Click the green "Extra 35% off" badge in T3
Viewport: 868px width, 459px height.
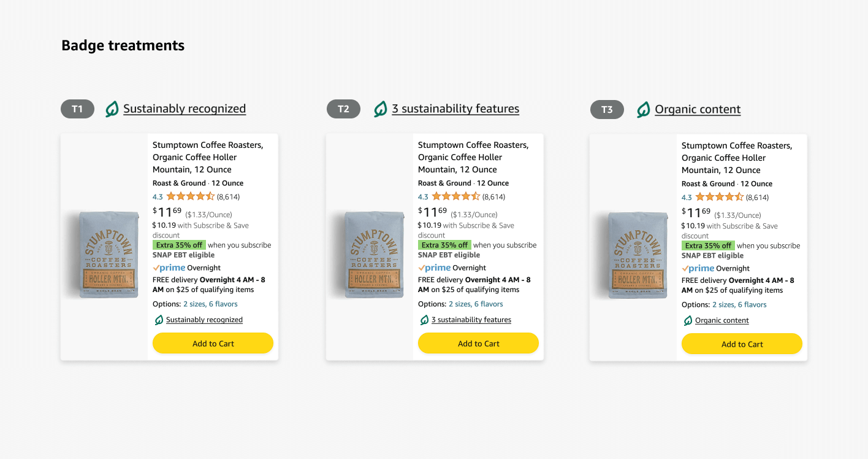click(708, 245)
